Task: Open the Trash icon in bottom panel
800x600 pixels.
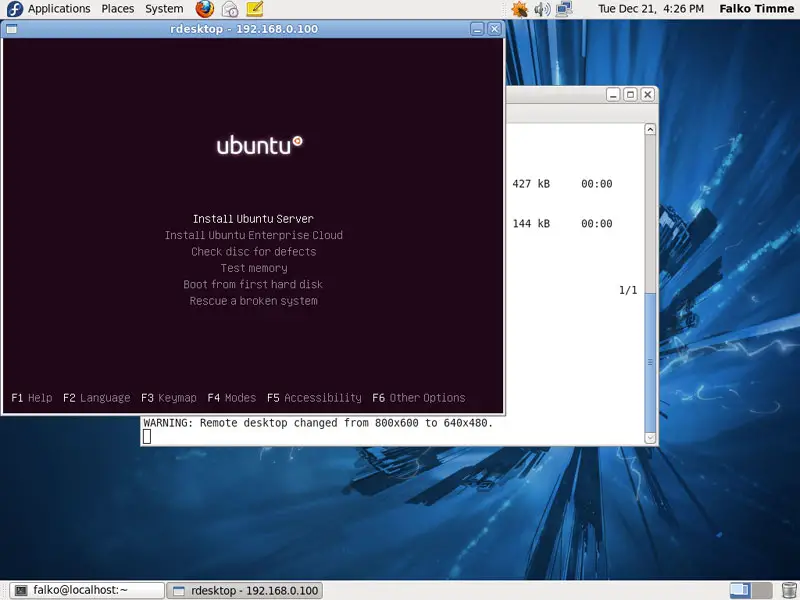Action: [x=789, y=590]
